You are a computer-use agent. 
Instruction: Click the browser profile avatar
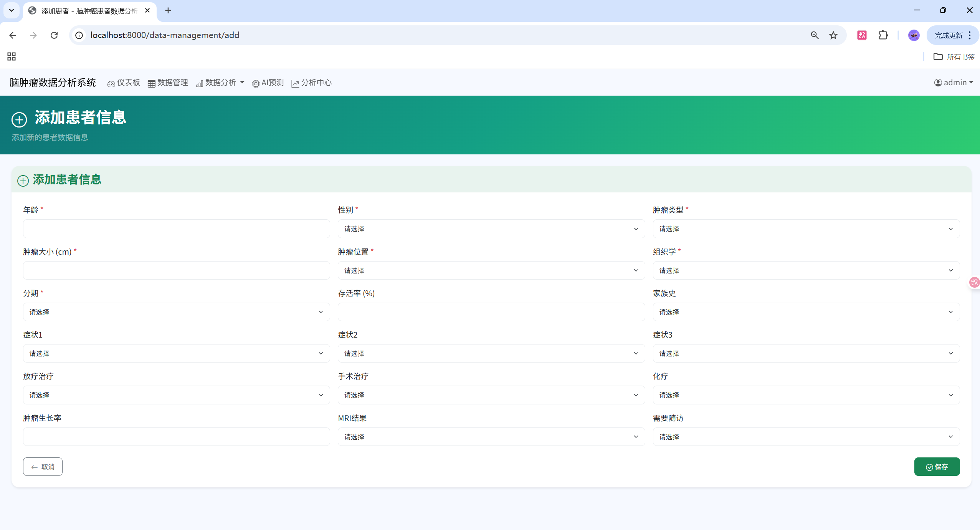[x=914, y=35]
